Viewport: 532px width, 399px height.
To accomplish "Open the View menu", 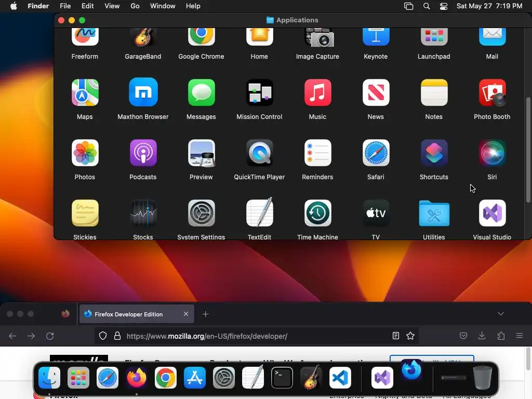I will [112, 6].
